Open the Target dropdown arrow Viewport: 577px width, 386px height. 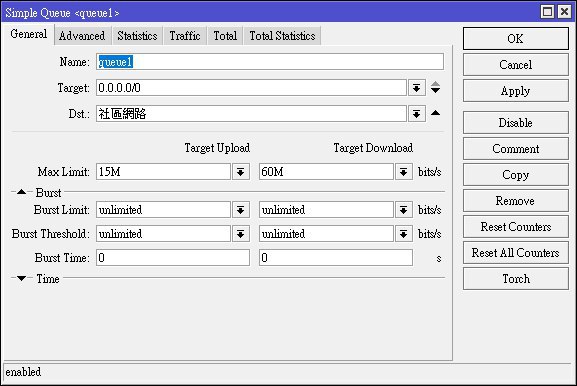point(417,88)
